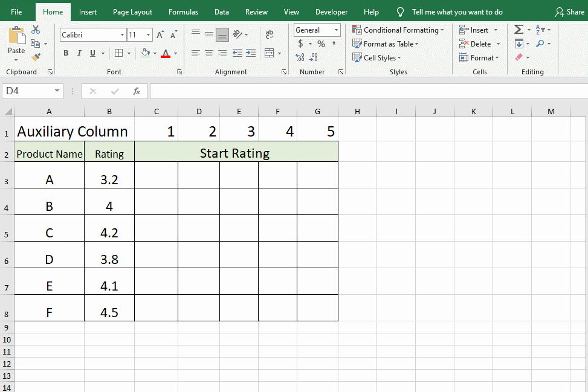Open Font dialog launcher
The width and height of the screenshot is (588, 392).
coord(179,72)
